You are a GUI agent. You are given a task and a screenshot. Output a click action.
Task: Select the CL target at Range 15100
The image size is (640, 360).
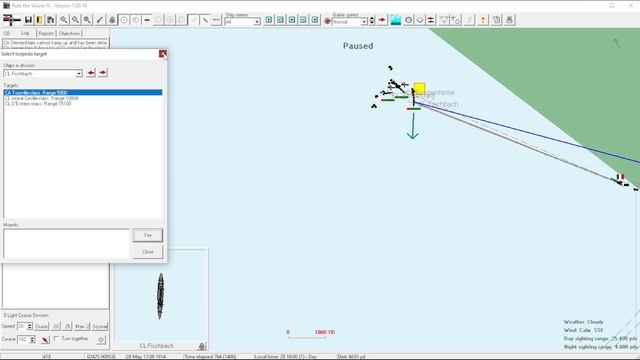[83, 103]
